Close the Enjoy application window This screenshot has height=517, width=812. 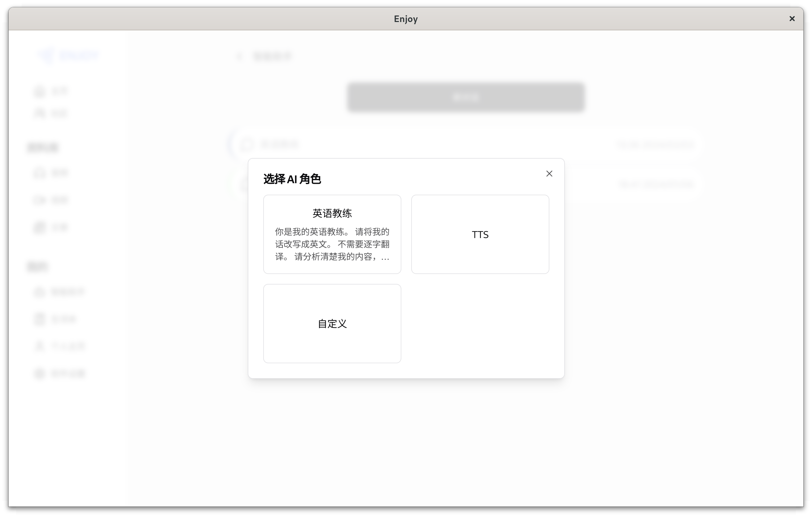[792, 19]
